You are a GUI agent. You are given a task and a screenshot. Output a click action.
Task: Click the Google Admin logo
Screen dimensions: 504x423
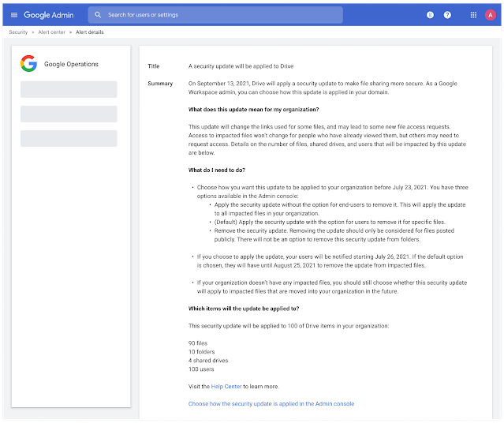50,15
